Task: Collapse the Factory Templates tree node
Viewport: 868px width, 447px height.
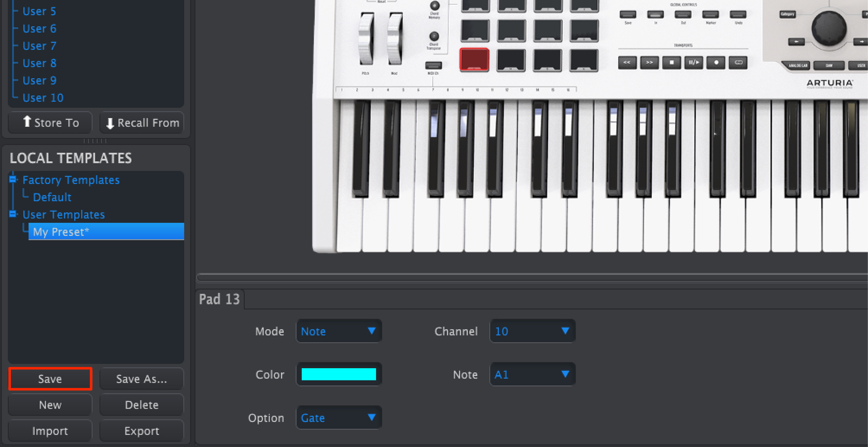Action: pyautogui.click(x=13, y=179)
